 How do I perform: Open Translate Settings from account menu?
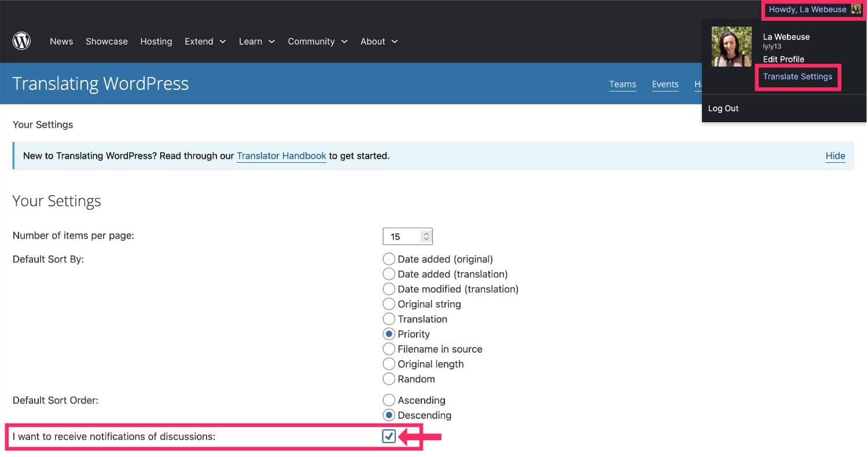coord(797,76)
